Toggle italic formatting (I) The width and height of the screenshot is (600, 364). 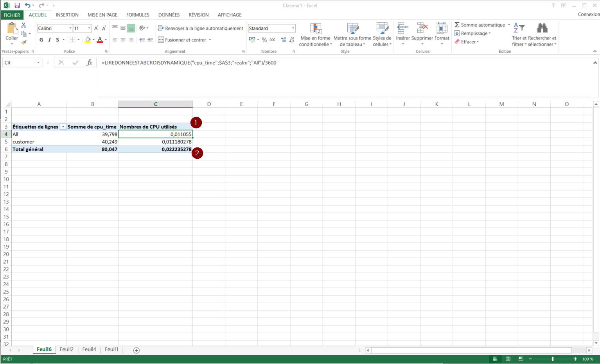point(50,40)
